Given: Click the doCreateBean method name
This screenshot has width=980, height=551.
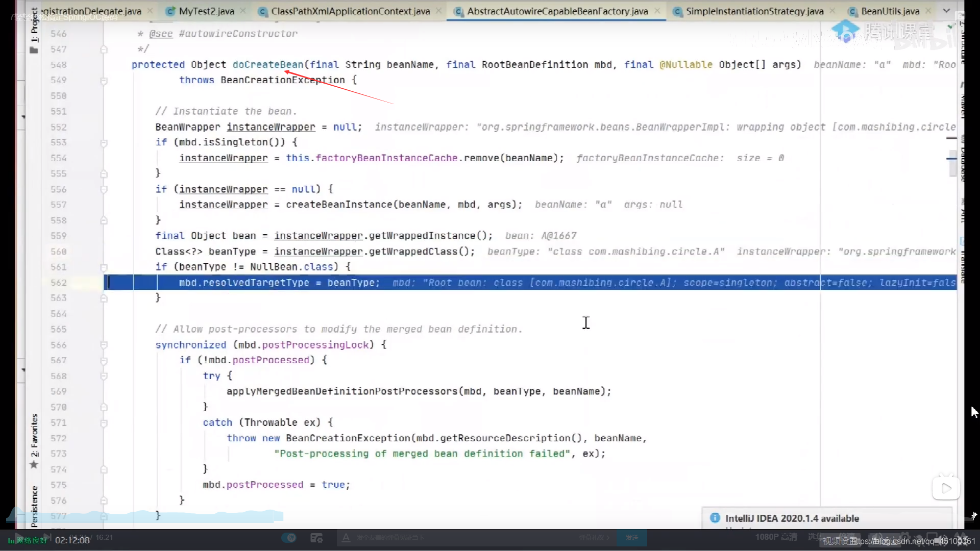Looking at the screenshot, I should point(268,65).
